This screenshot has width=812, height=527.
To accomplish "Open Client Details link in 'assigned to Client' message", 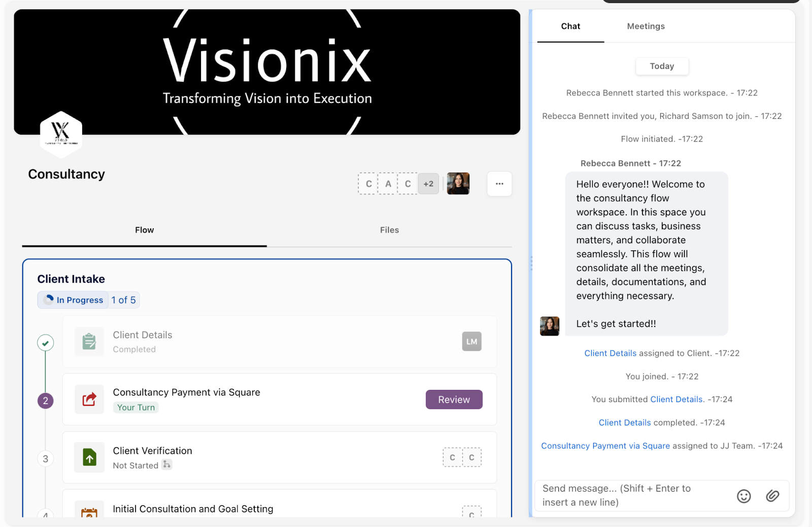I will coord(610,353).
